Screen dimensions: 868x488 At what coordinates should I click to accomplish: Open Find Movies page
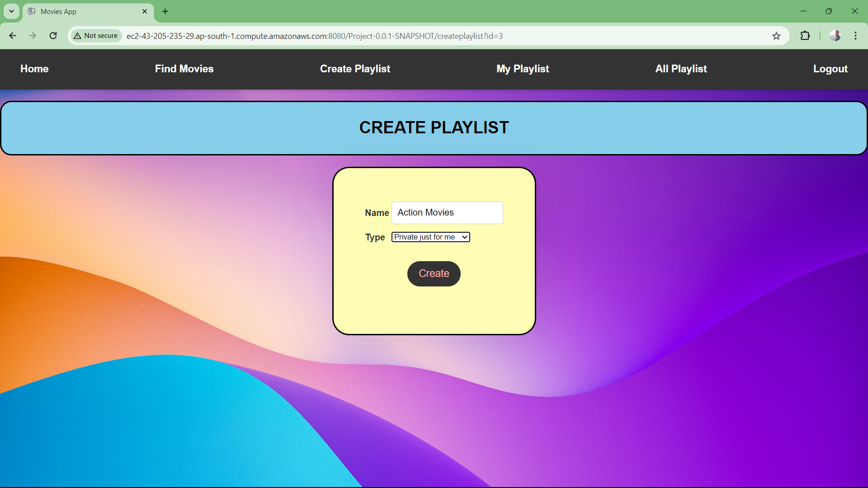pyautogui.click(x=184, y=69)
